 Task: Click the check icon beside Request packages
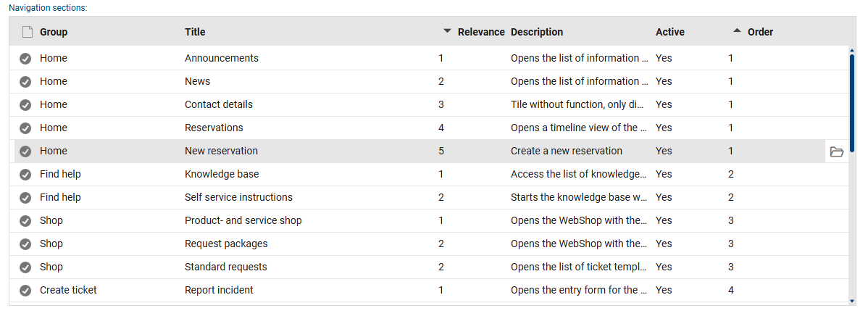click(x=25, y=244)
